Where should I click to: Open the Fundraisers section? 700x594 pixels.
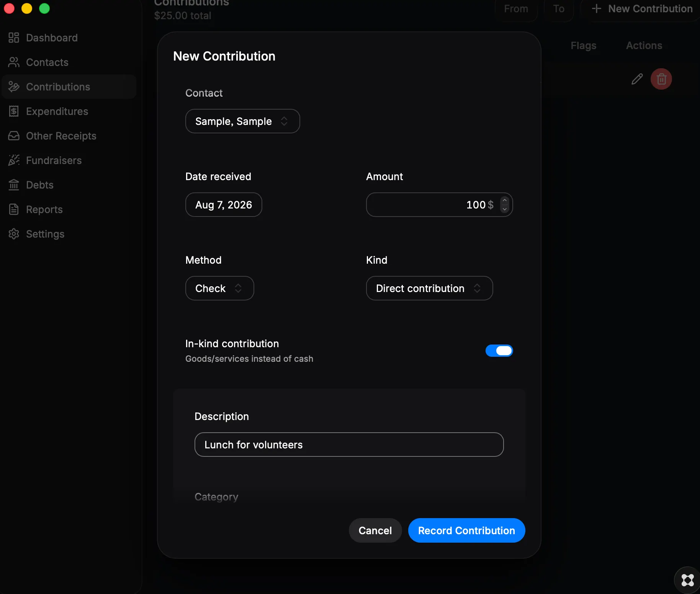(69, 160)
